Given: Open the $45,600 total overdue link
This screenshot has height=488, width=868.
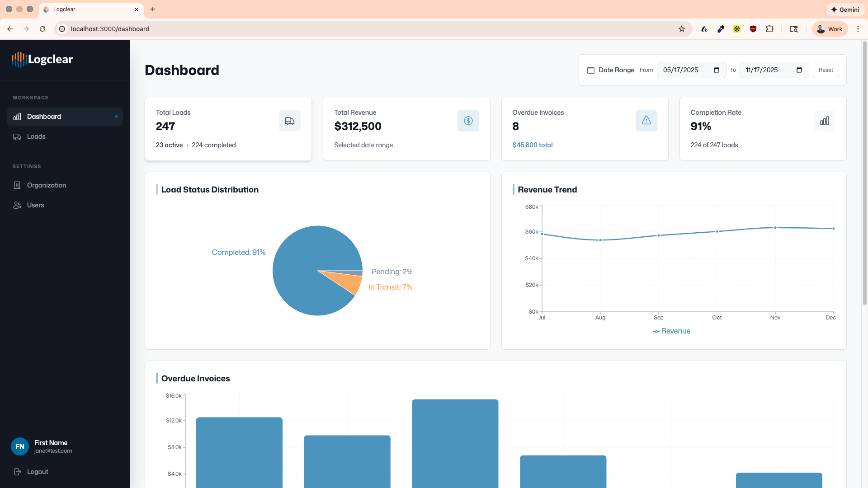Looking at the screenshot, I should [x=532, y=145].
